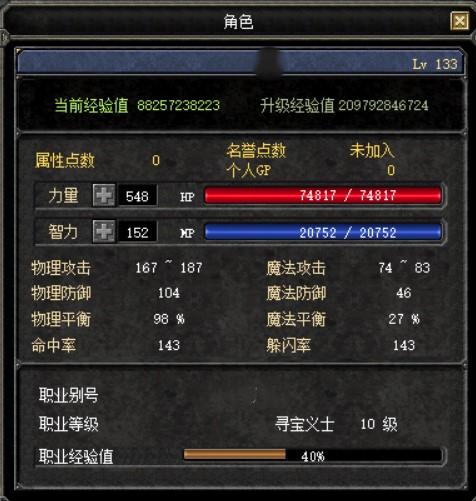476x501 pixels.
Task: Click the 名誉点数 label
Action: coord(256,151)
